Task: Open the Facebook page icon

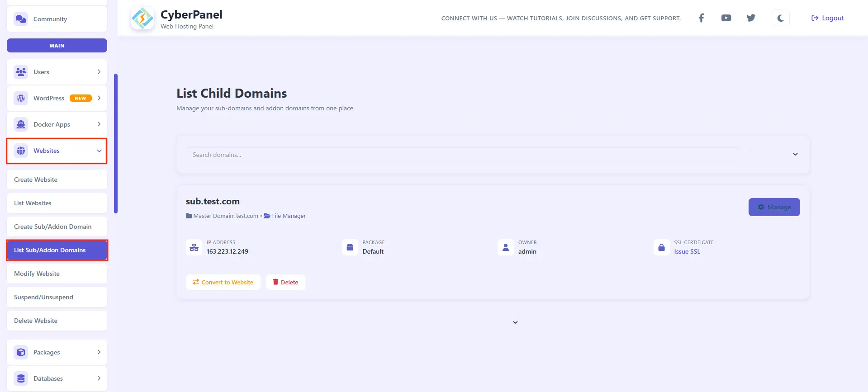Action: pyautogui.click(x=701, y=18)
